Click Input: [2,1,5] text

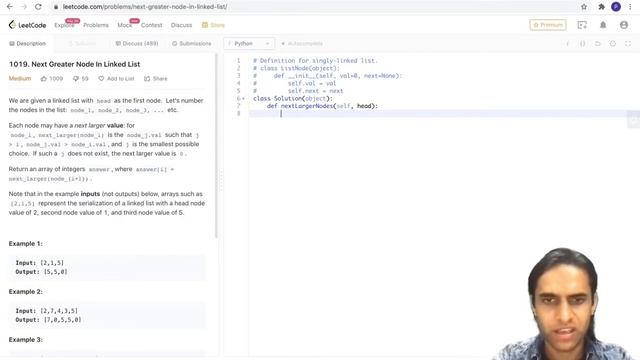coord(40,263)
